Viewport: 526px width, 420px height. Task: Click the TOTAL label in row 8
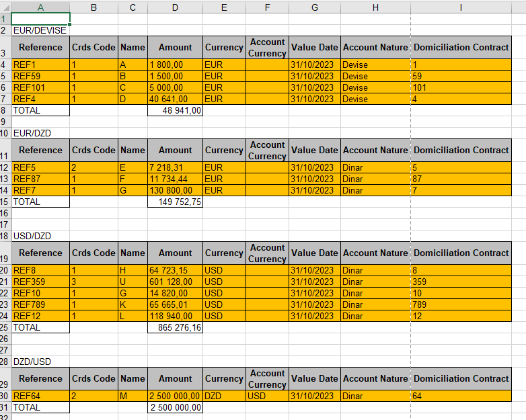[40, 110]
